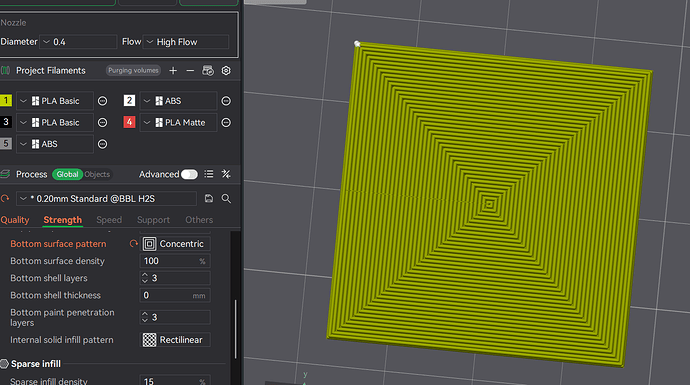Open settings list view icon beside Advanced

point(209,174)
